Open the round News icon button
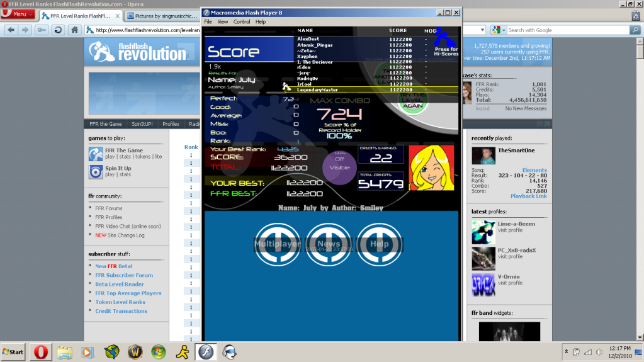This screenshot has height=362, width=644. point(329,244)
